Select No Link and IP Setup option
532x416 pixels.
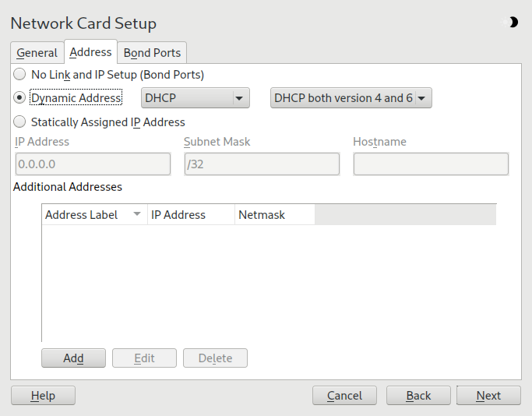coord(19,75)
